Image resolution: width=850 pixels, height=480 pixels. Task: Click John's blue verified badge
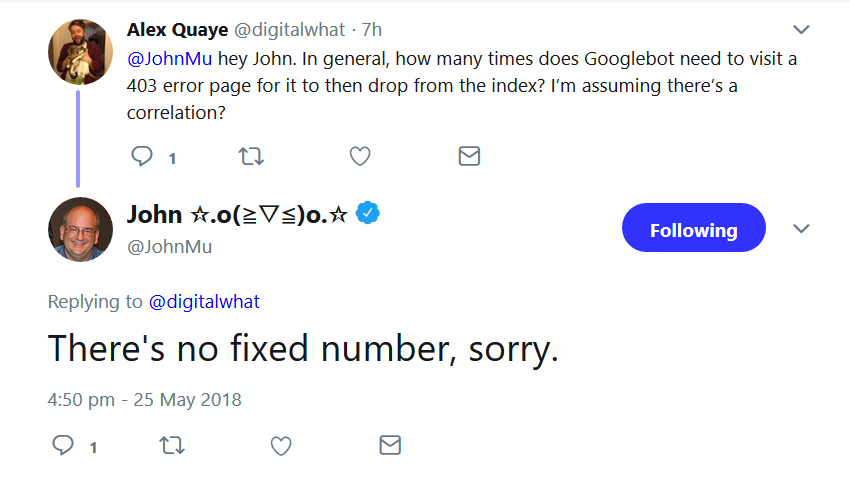click(x=369, y=213)
